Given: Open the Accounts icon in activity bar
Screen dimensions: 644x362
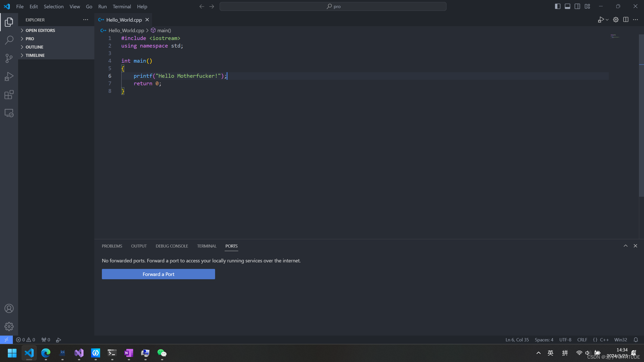Looking at the screenshot, I should point(9,308).
